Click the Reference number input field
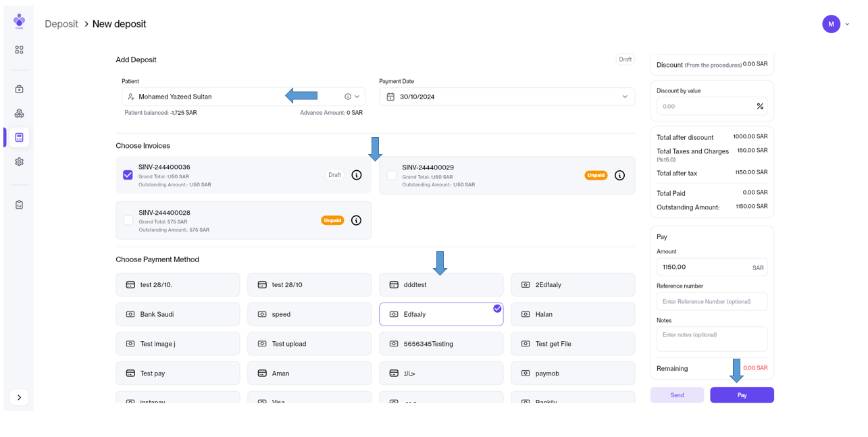Image resolution: width=868 pixels, height=437 pixels. [x=711, y=301]
